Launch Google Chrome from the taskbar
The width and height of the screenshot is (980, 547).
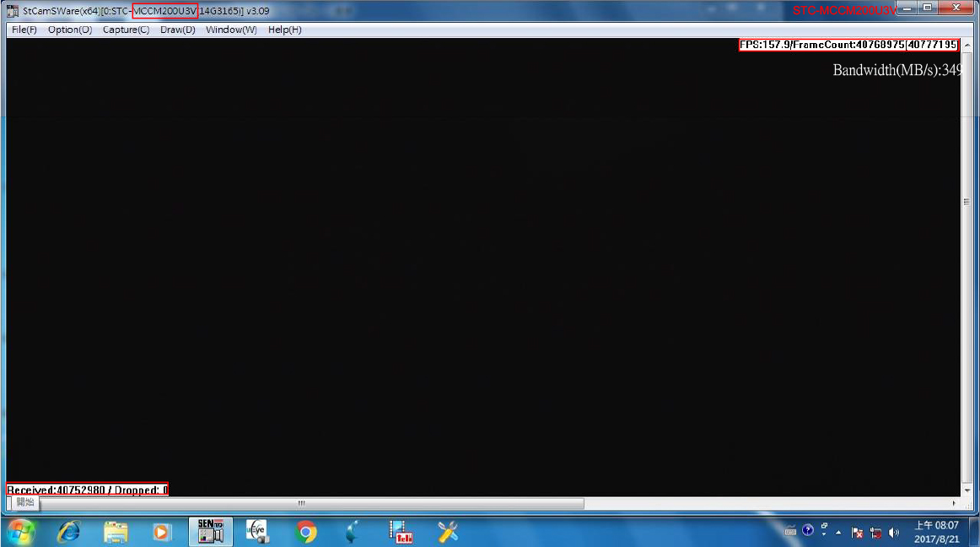coord(306,531)
